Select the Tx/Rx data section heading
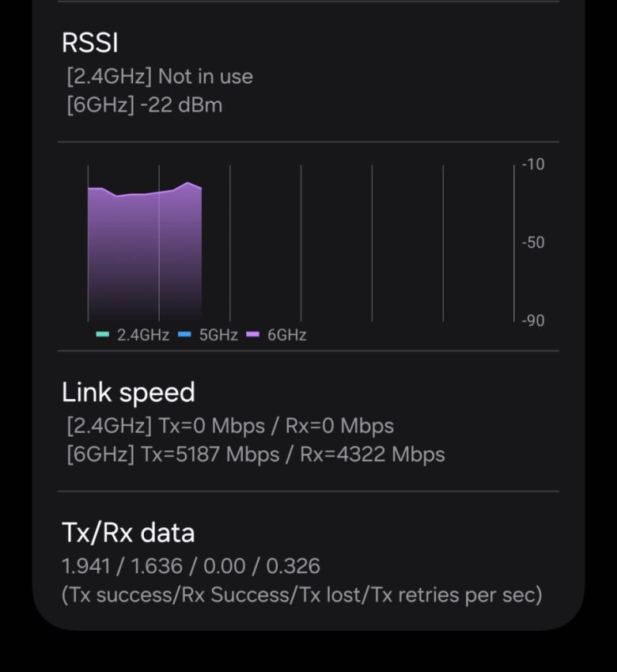Screen dimensions: 617x672 129,533
